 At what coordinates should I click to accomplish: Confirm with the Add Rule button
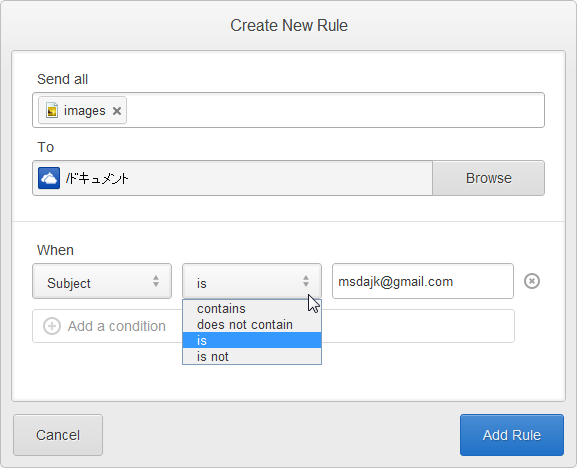click(511, 435)
